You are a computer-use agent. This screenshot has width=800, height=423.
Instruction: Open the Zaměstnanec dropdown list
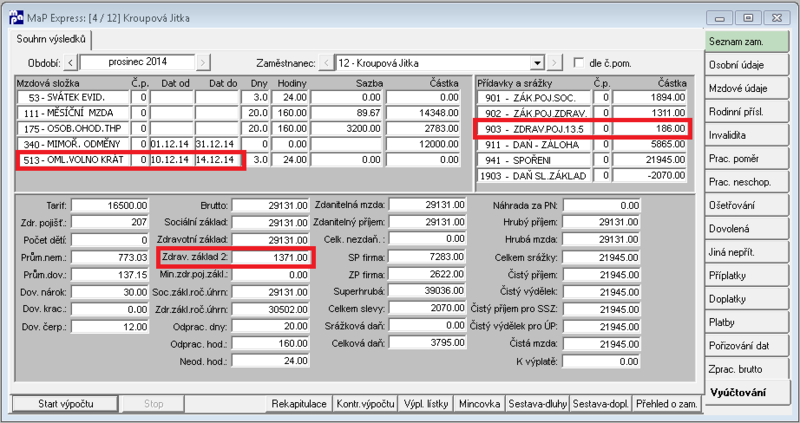coord(537,64)
